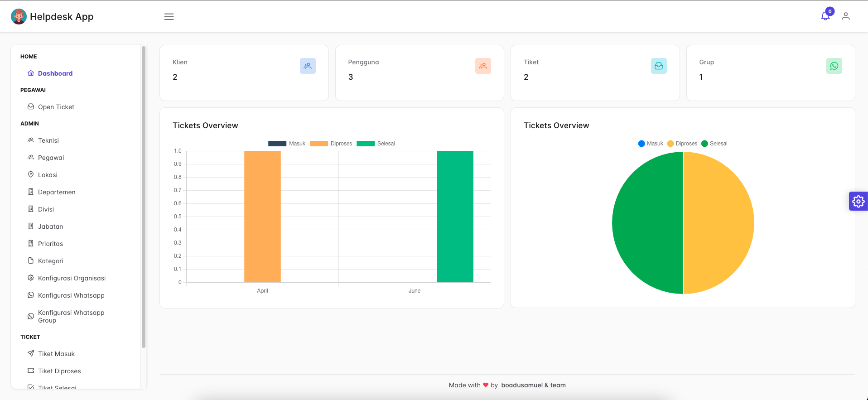Click the Dashboard home icon

(31, 73)
